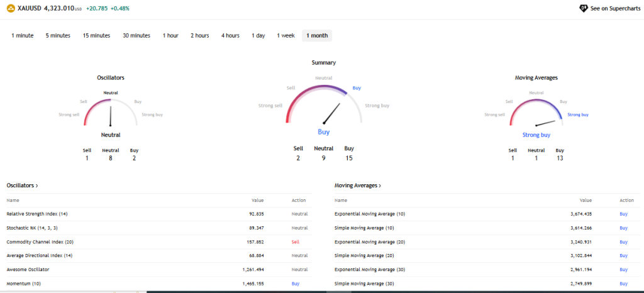Click the SMA (30) value 2,749.899
Viewport: 644px width, 293px height.
pyautogui.click(x=581, y=284)
